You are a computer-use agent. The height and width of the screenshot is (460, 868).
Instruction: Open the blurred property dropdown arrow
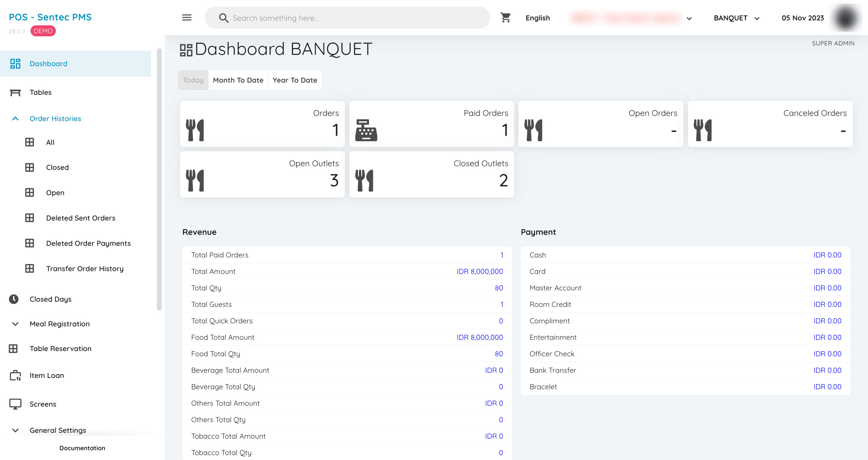689,19
